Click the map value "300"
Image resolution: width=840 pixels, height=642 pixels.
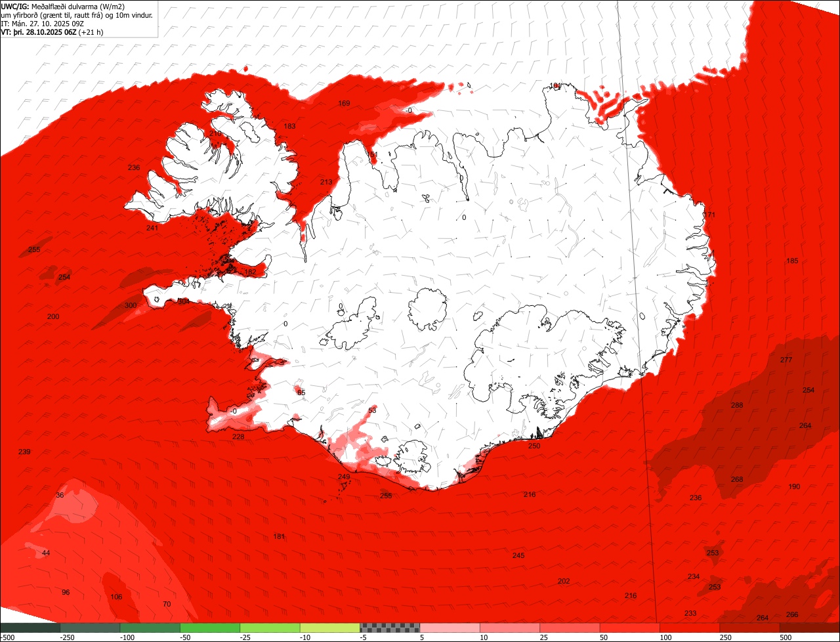[131, 305]
